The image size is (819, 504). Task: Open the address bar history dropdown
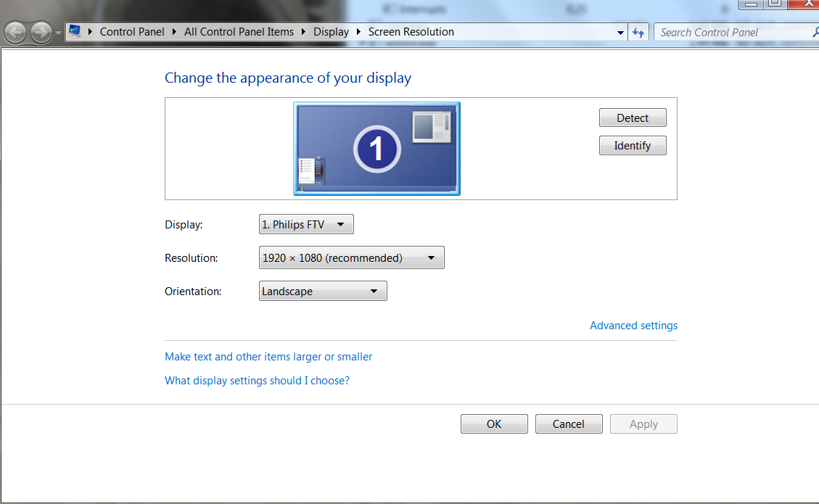(x=620, y=33)
